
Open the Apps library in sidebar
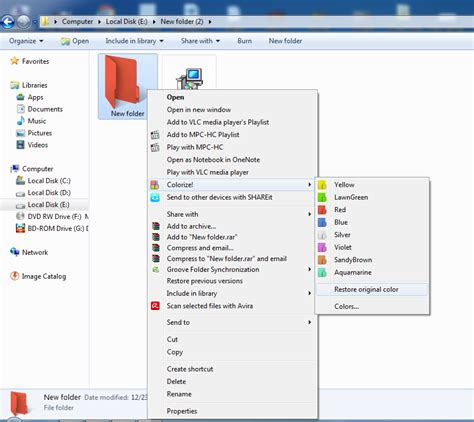tap(30, 97)
